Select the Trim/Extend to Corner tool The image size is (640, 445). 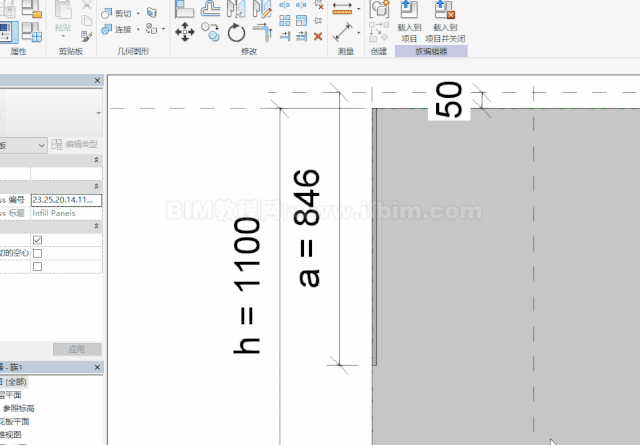pyautogui.click(x=262, y=33)
